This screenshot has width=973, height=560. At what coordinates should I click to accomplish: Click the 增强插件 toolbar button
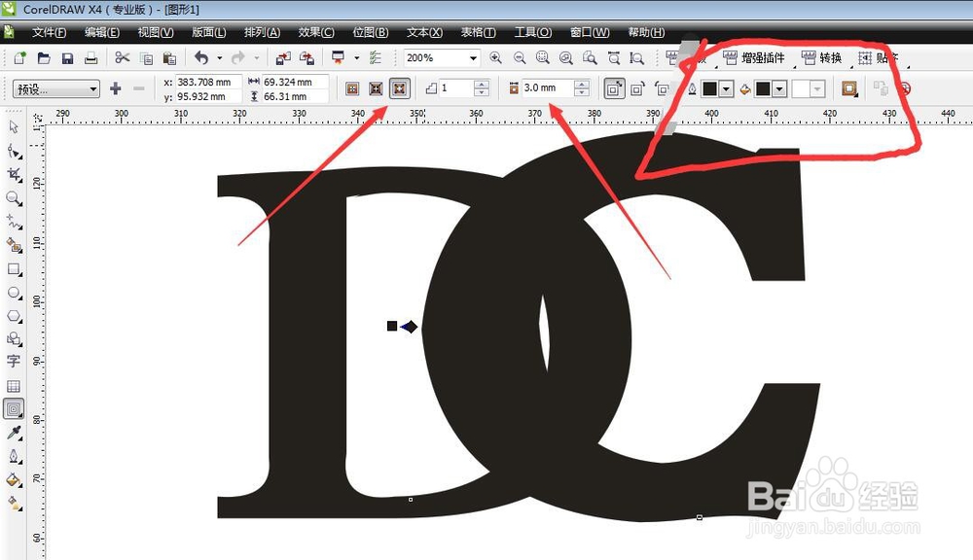coord(754,58)
